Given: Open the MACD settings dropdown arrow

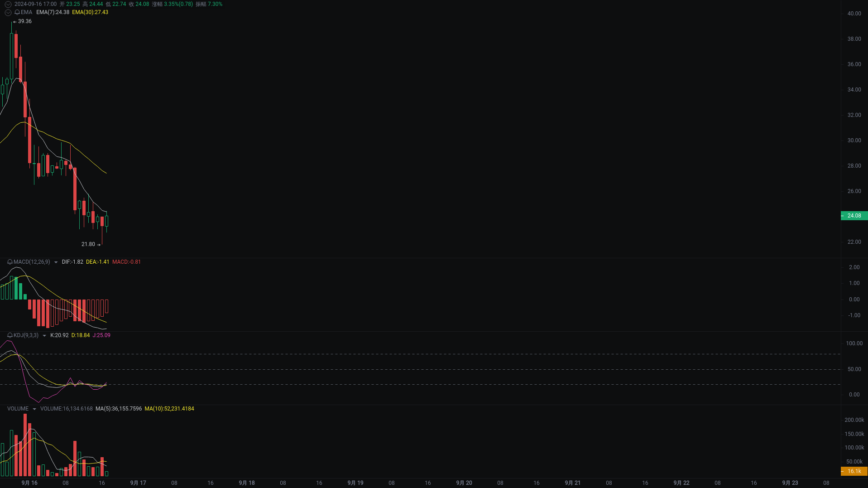Looking at the screenshot, I should [56, 262].
